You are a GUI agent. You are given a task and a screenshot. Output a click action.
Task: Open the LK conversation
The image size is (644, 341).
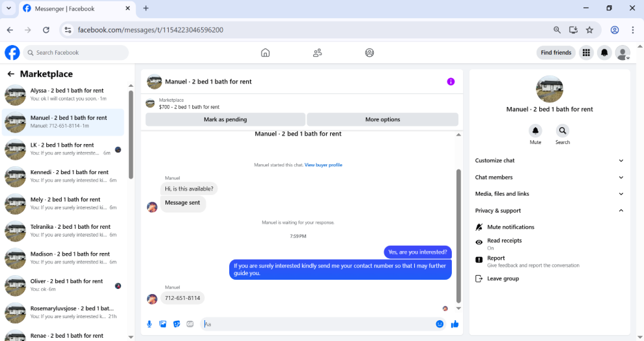(x=63, y=149)
